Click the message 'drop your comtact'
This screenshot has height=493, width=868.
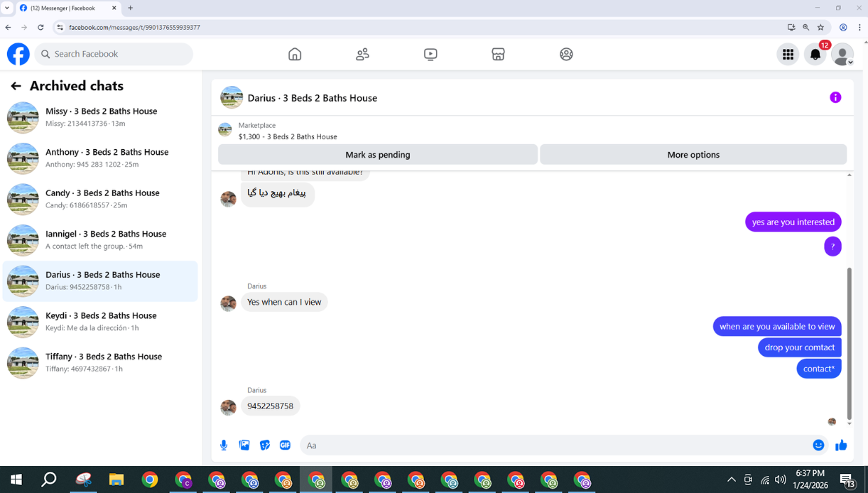click(x=800, y=347)
